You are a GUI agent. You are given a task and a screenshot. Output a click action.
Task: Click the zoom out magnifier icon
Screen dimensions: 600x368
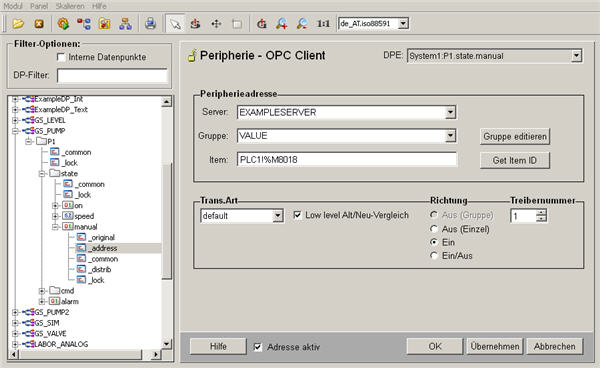pyautogui.click(x=302, y=24)
